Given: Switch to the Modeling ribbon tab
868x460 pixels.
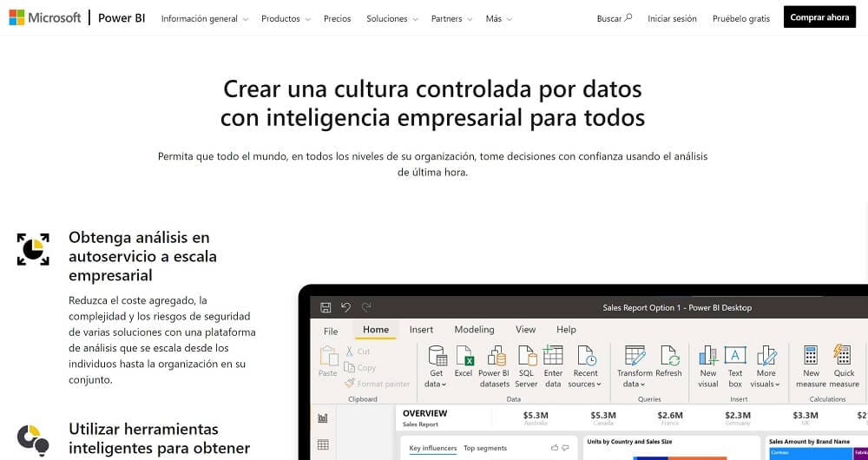Looking at the screenshot, I should pyautogui.click(x=475, y=329).
